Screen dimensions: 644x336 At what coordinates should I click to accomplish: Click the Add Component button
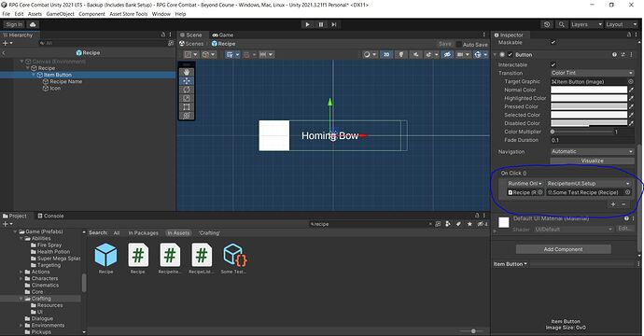pos(563,249)
